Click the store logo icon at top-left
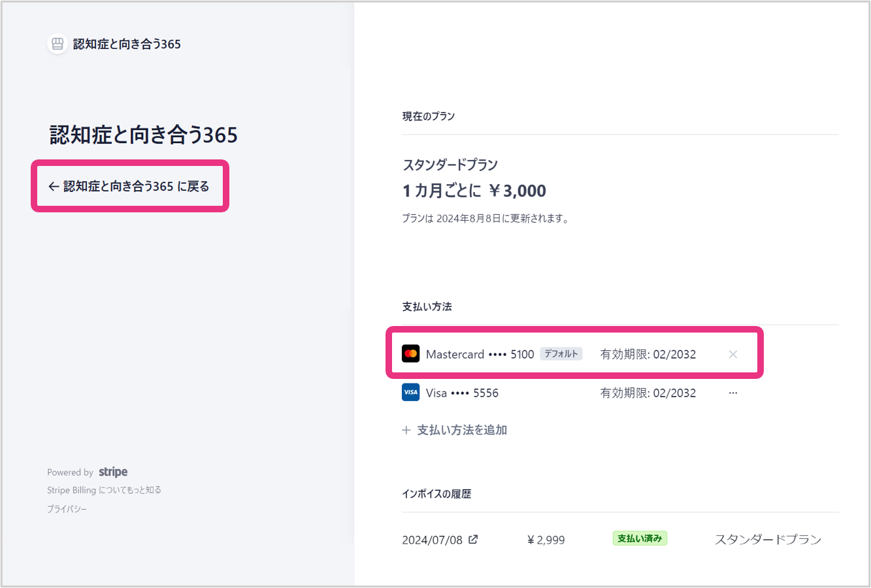 click(58, 44)
